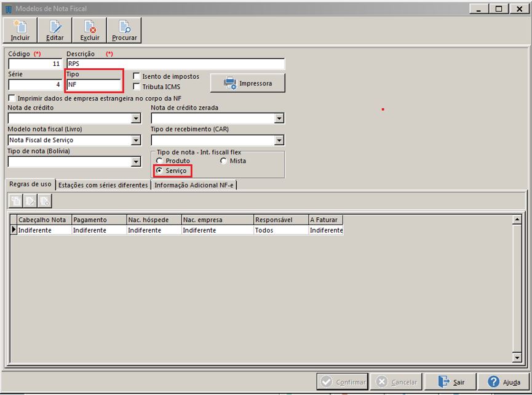The width and height of the screenshot is (532, 395).
Task: Click the Tipo field containing NF
Action: pos(93,84)
